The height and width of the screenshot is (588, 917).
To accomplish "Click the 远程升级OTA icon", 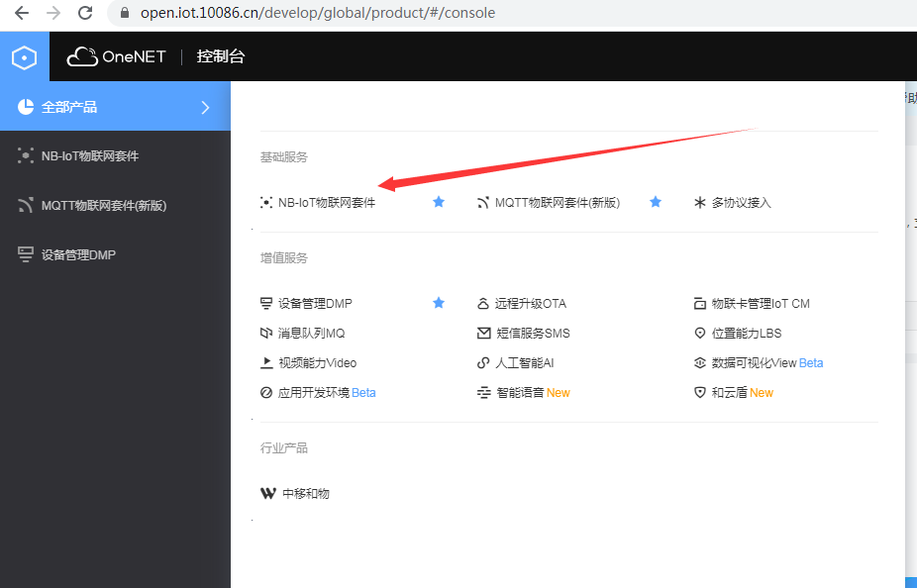I will click(483, 303).
